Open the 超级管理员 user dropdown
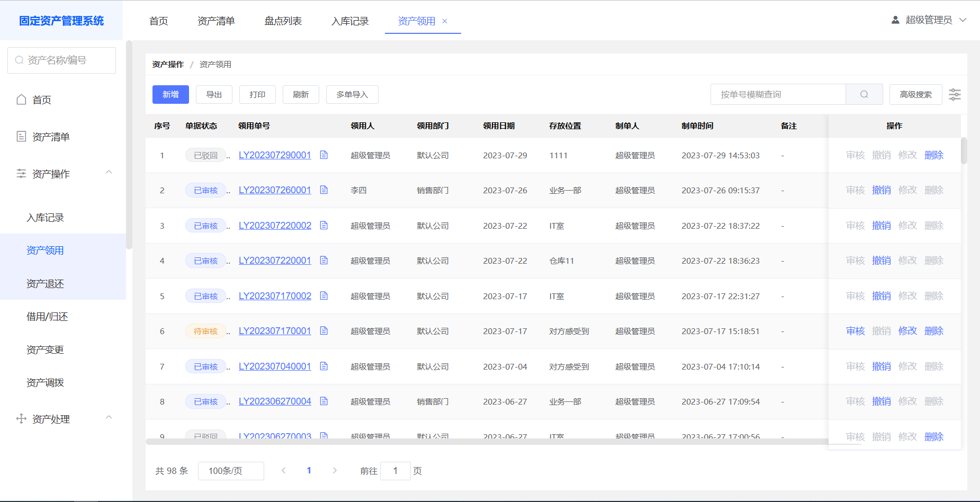The width and height of the screenshot is (980, 502). point(929,20)
